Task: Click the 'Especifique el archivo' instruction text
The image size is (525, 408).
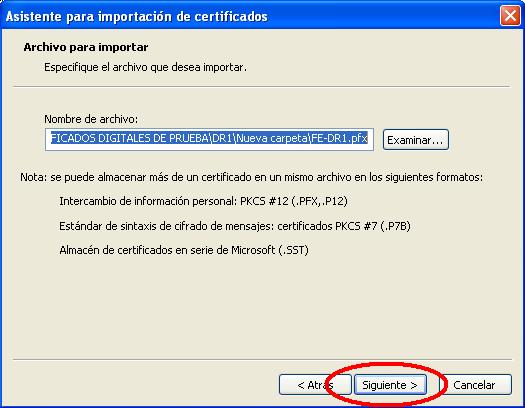Action: 145,67
